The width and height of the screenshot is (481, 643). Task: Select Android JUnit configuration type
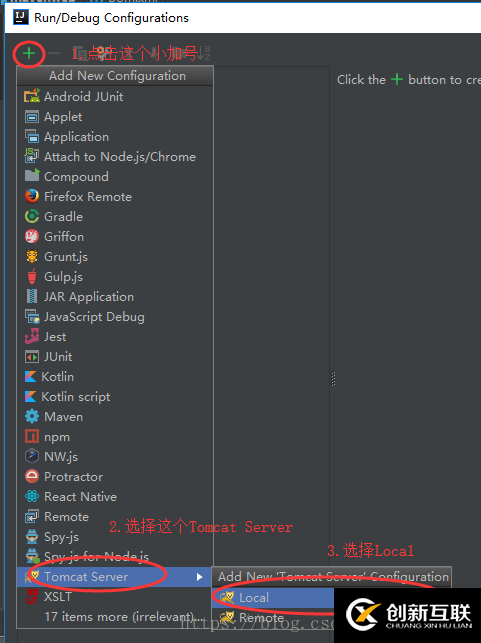115,96
